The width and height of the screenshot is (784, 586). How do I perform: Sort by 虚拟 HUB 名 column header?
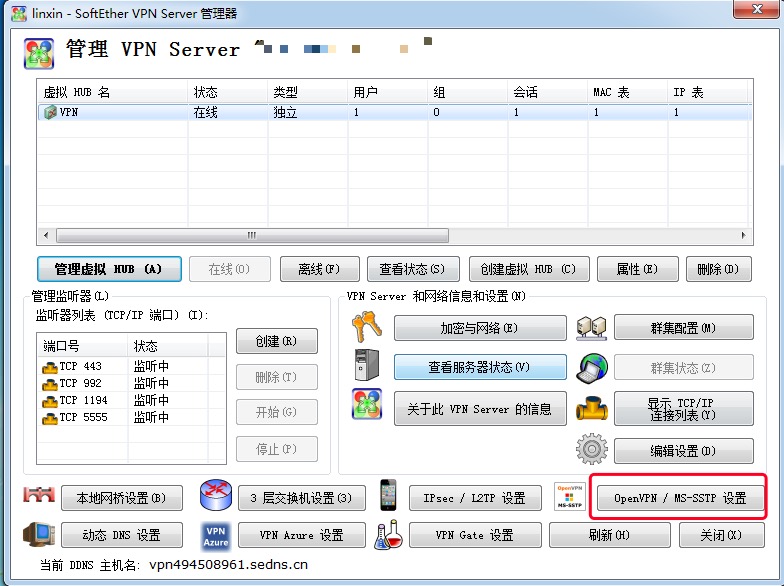112,92
